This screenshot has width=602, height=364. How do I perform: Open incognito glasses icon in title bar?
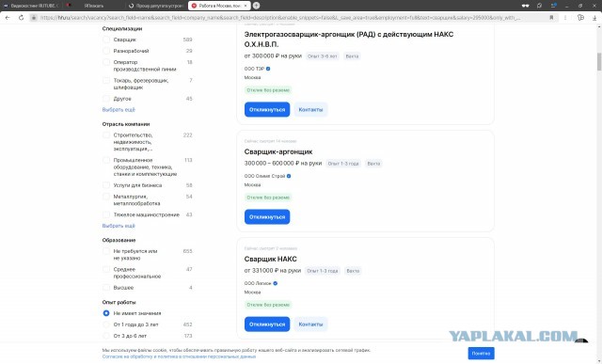coord(525,6)
